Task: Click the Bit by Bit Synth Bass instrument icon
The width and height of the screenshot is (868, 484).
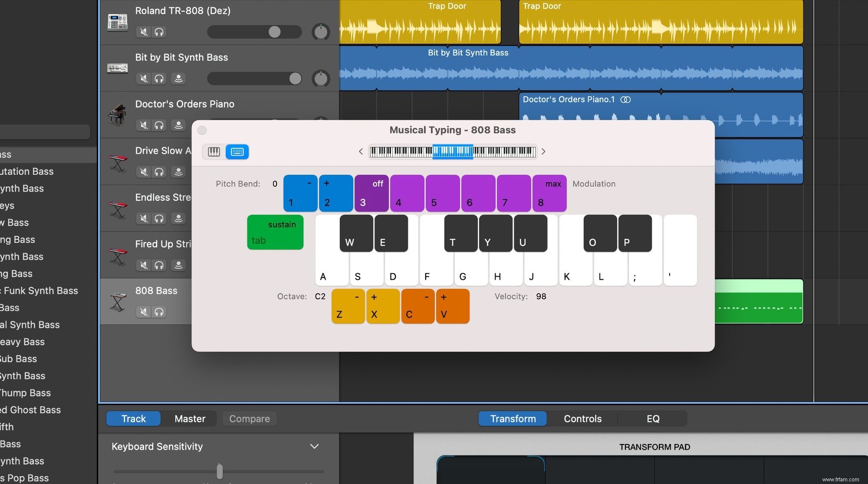Action: point(118,68)
